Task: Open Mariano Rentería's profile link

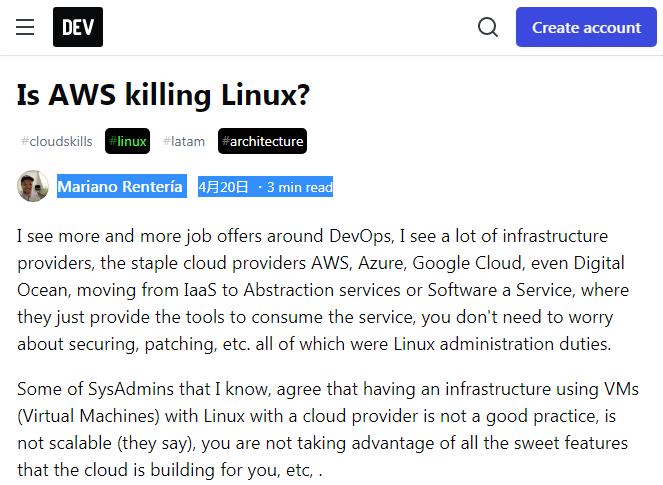Action: pyautogui.click(x=120, y=186)
